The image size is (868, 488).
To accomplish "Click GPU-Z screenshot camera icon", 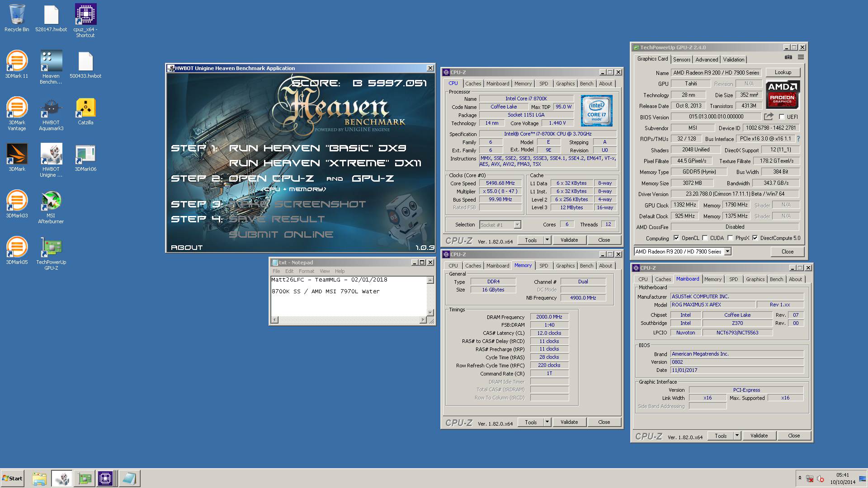I will (x=788, y=57).
